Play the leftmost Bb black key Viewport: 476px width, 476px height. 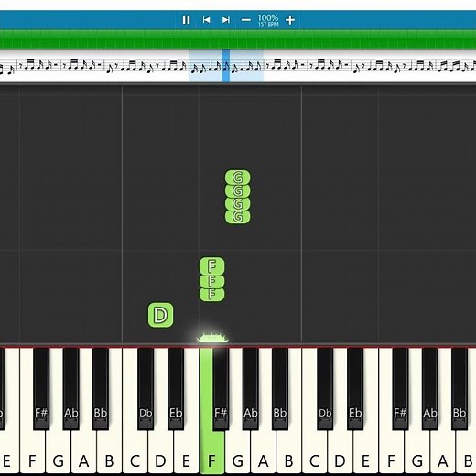[x=101, y=389]
